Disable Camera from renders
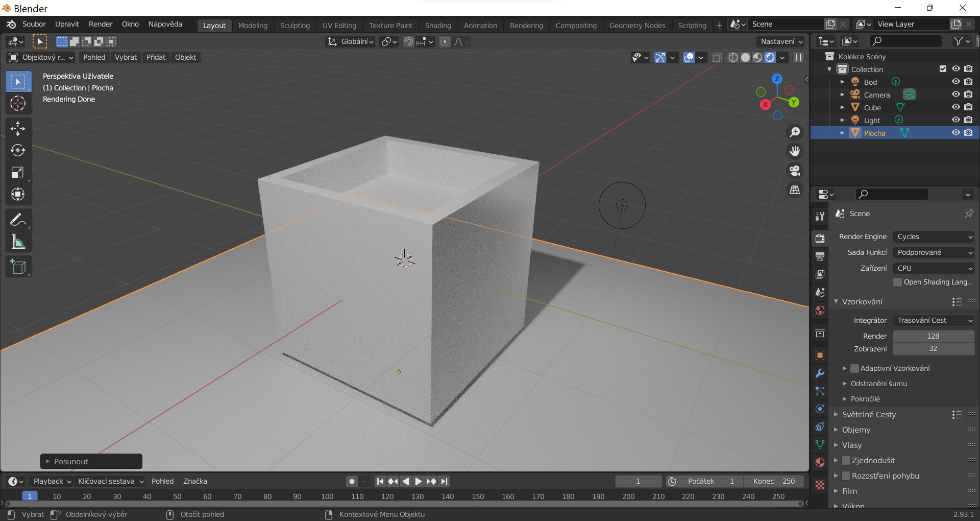Viewport: 980px width, 521px height. tap(968, 94)
